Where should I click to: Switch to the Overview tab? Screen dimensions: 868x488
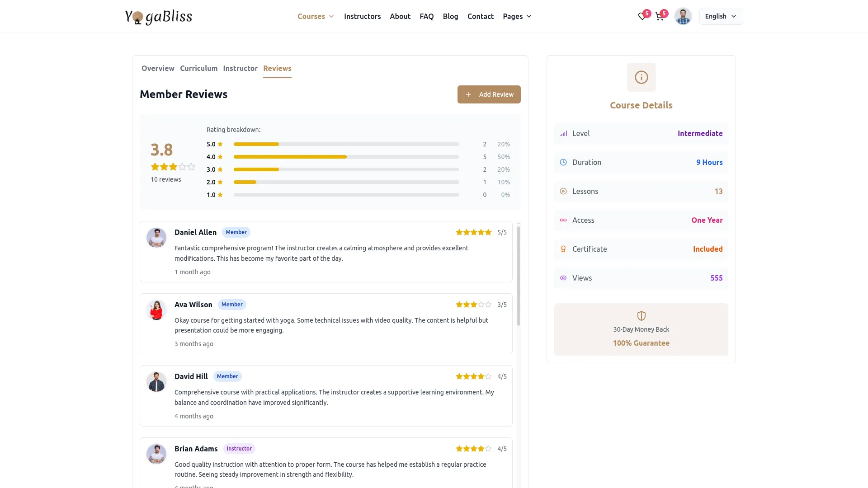pos(158,68)
